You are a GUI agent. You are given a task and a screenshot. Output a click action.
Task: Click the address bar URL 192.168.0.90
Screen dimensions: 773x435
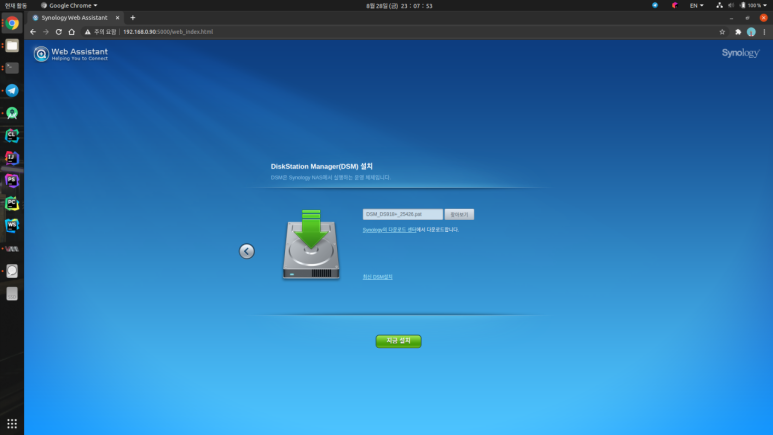(168, 32)
